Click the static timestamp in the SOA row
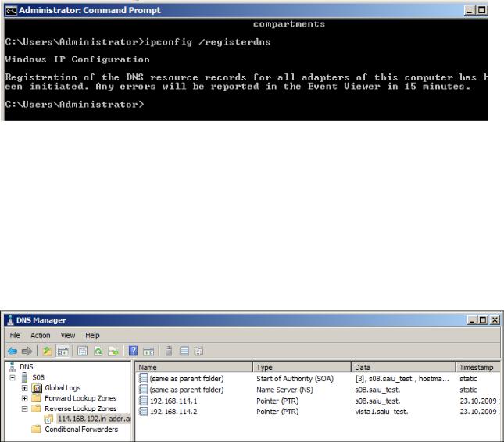Screen dimensions: 504x442 468,379
